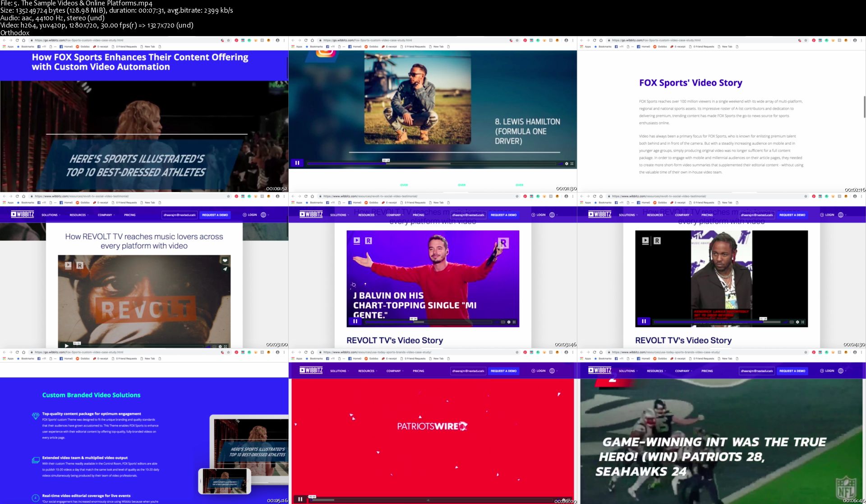Viewport: 866px width, 504px height.
Task: Open the Pricing page in the 00:03:00 frame
Action: [x=130, y=215]
